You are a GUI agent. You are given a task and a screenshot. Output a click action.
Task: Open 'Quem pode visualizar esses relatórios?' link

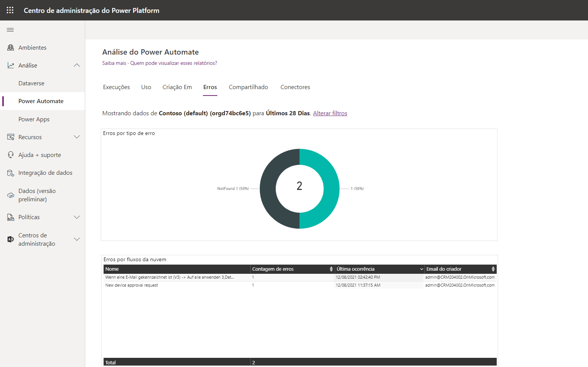coord(174,63)
